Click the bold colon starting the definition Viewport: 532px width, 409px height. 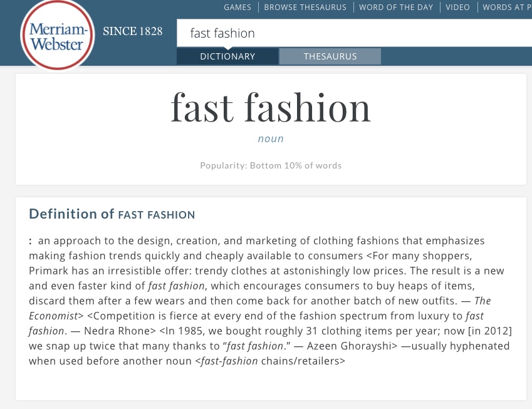[30, 241]
